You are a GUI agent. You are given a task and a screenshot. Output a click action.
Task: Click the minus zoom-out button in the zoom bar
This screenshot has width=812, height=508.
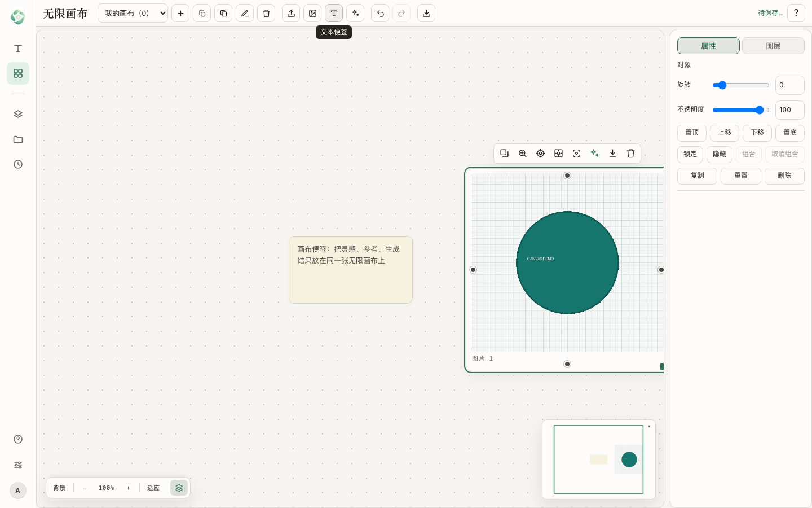coord(85,488)
